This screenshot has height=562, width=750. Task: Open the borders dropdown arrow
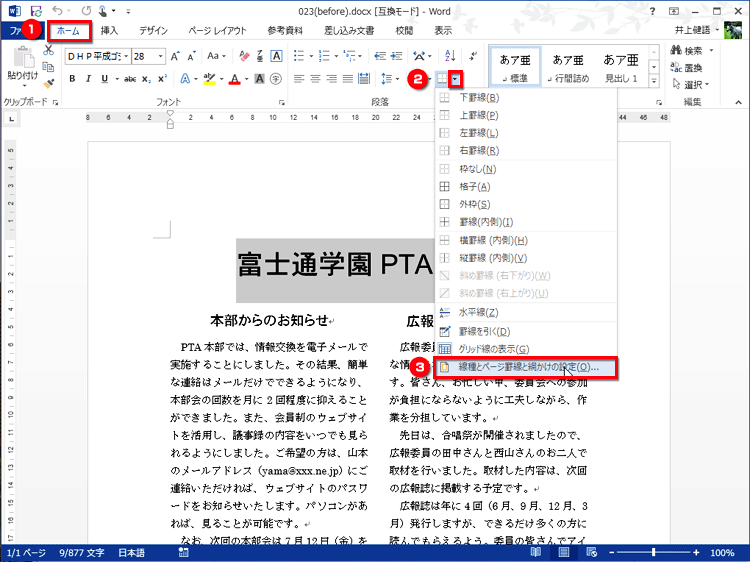[x=456, y=79]
